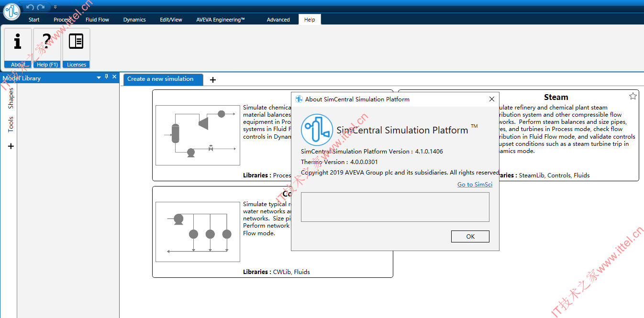Click the Libraries : CWLib, Fluids text
Screen dimensions: 644x318
point(277,272)
